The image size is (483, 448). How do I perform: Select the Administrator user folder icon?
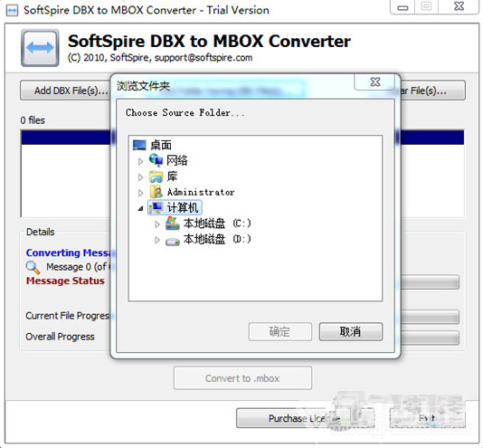[156, 192]
